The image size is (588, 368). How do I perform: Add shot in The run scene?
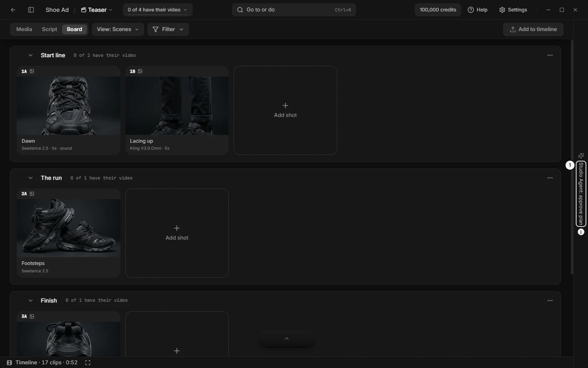pyautogui.click(x=177, y=233)
